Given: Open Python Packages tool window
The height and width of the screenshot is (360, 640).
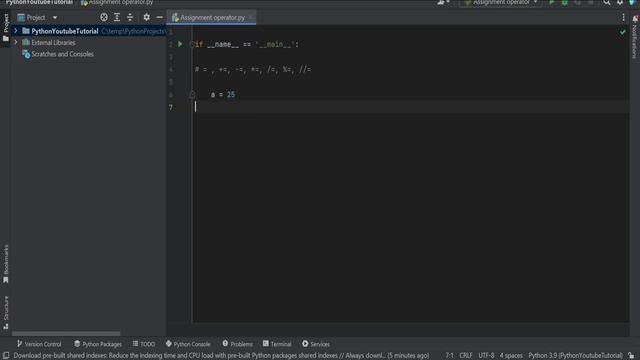Looking at the screenshot, I should [98, 344].
